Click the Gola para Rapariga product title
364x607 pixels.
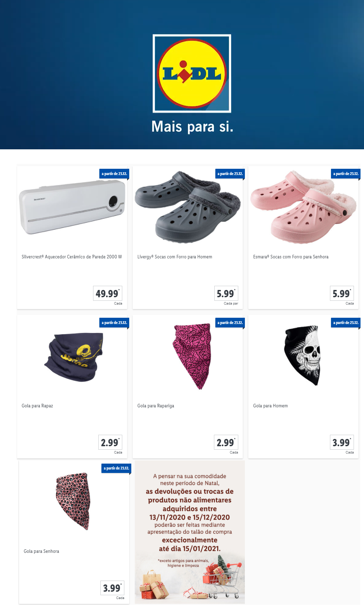click(156, 406)
